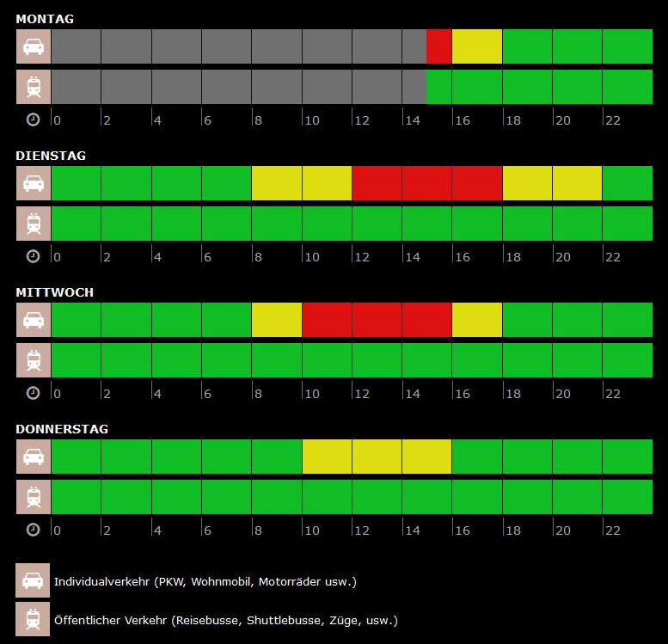The width and height of the screenshot is (668, 644).
Task: Select the train icon under Dienstag
Action: pos(34,224)
